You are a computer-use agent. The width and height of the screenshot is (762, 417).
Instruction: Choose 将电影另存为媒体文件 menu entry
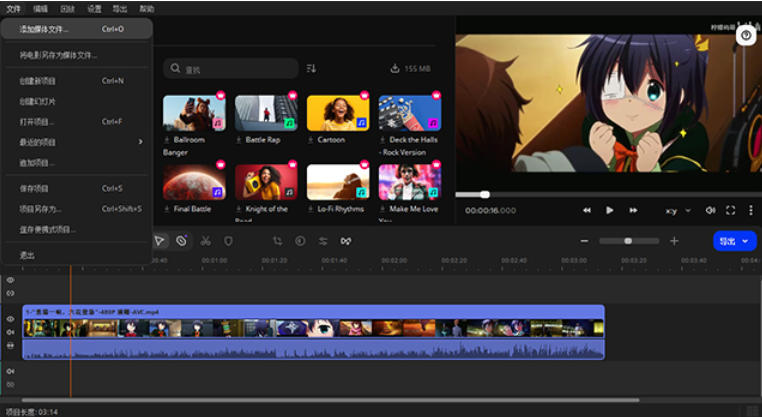pos(77,55)
